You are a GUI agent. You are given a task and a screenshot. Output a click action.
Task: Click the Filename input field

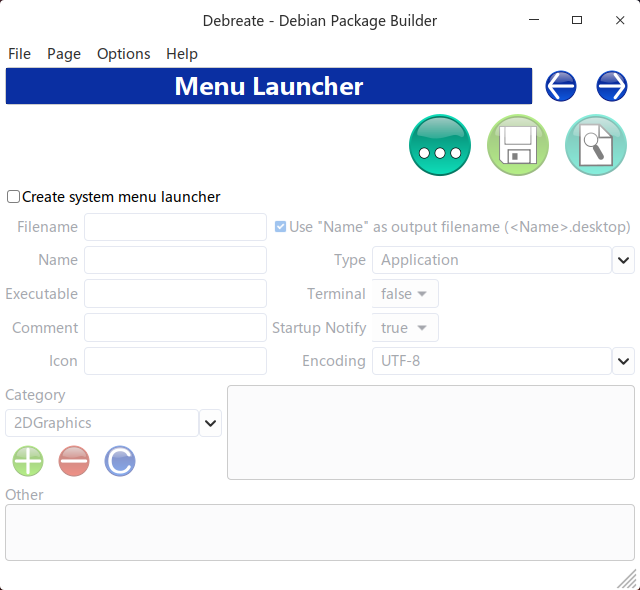(176, 227)
